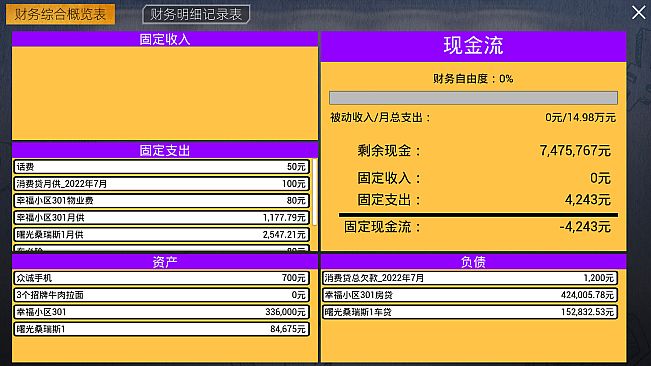The width and height of the screenshot is (651, 366).
Task: Click the 幸福小区301房贷 liability row
Action: click(470, 295)
